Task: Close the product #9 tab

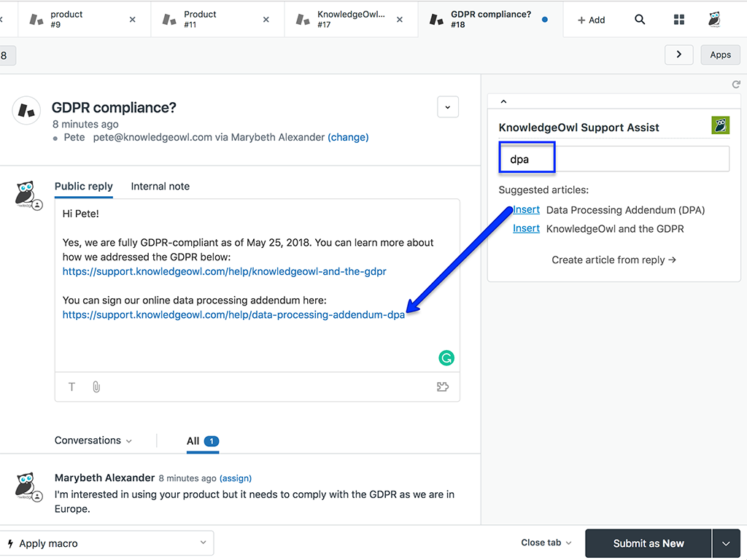Action: pos(132,20)
